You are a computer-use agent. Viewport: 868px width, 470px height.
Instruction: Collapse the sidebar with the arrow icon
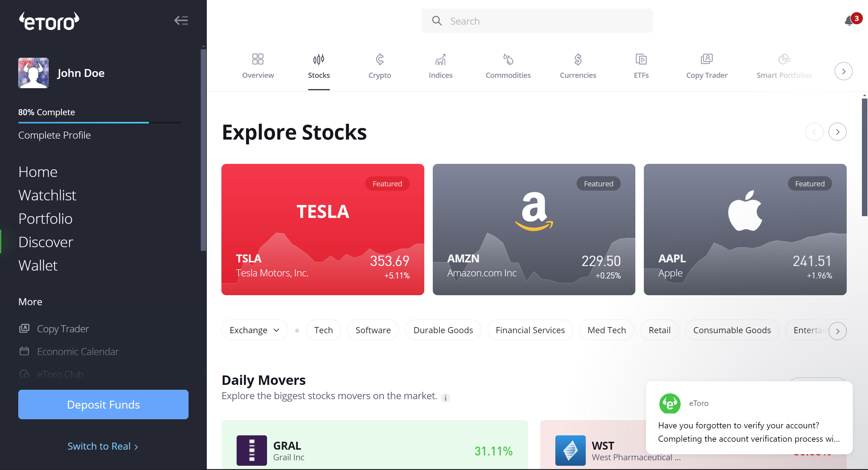(181, 21)
